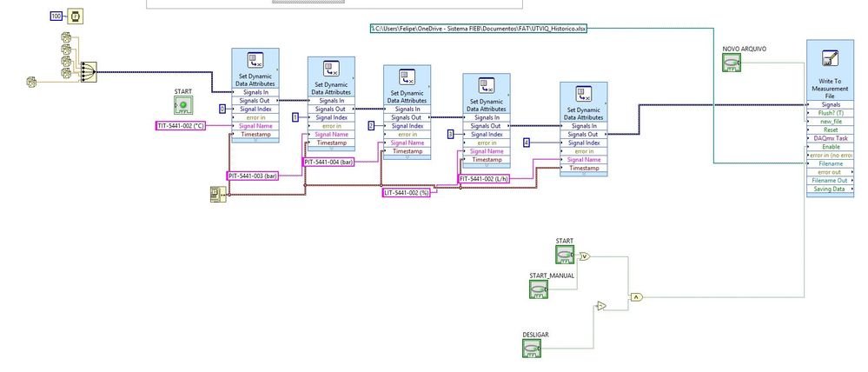Click the Merge Signals node
The height and width of the screenshot is (372, 868).
89,72
